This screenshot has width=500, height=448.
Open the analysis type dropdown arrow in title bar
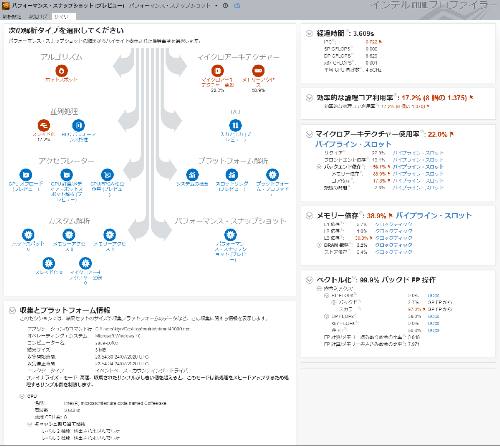click(x=216, y=6)
